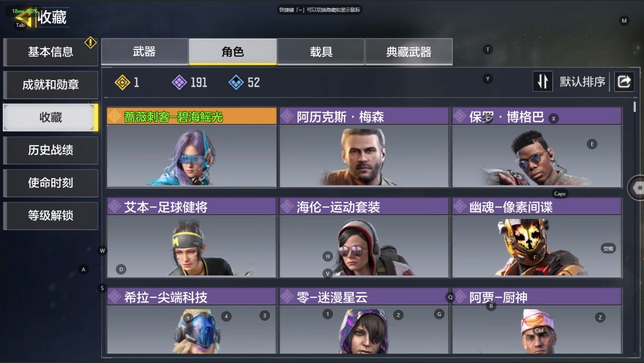The width and height of the screenshot is (644, 363).
Task: Open 成就和勋章 in the sidebar
Action: (50, 85)
